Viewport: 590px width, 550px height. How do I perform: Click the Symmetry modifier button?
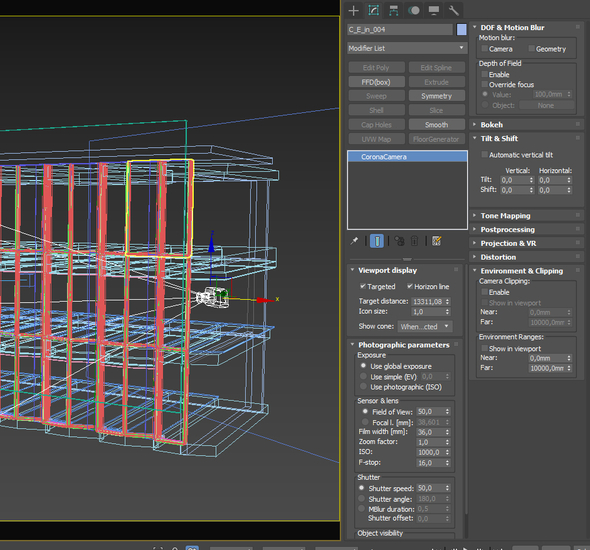pos(436,96)
